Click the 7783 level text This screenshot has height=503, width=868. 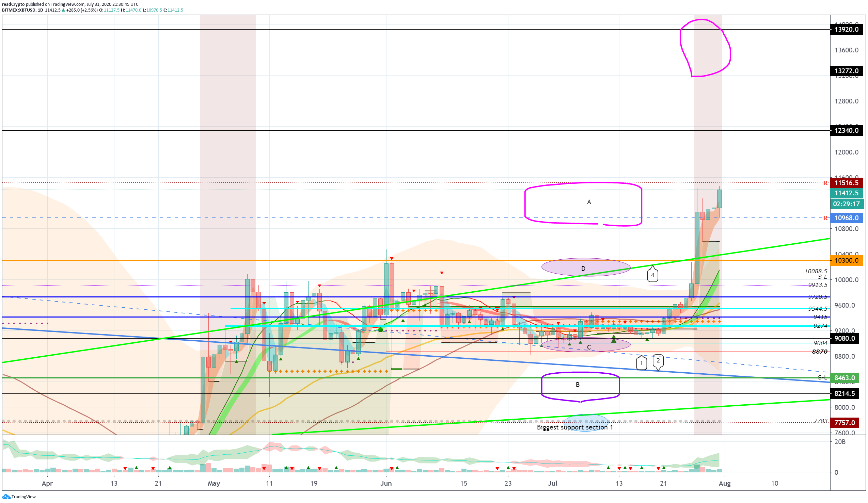click(x=820, y=421)
